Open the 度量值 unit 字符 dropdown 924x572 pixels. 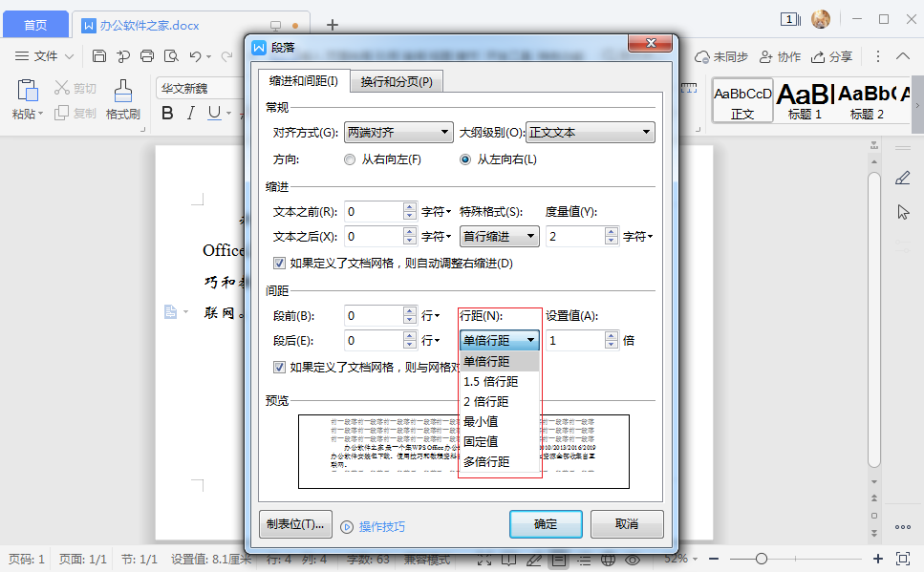tap(637, 236)
